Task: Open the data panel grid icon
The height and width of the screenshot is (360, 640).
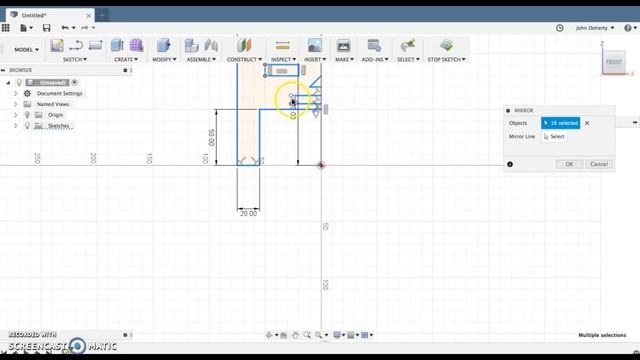Action: click(6, 28)
